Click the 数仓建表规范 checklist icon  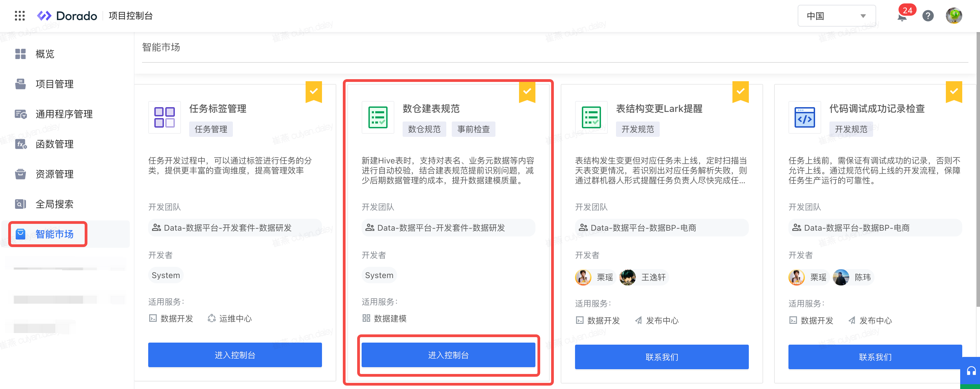click(377, 117)
